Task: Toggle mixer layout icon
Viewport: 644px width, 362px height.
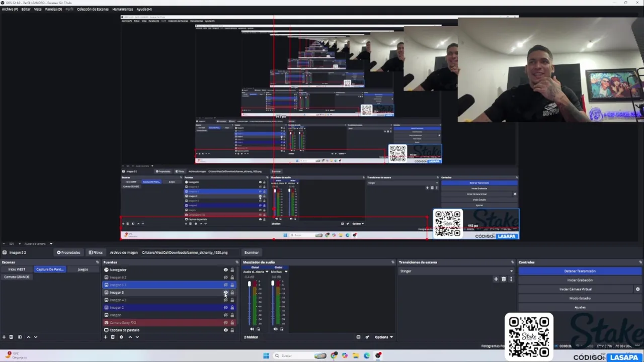Action: point(358,337)
